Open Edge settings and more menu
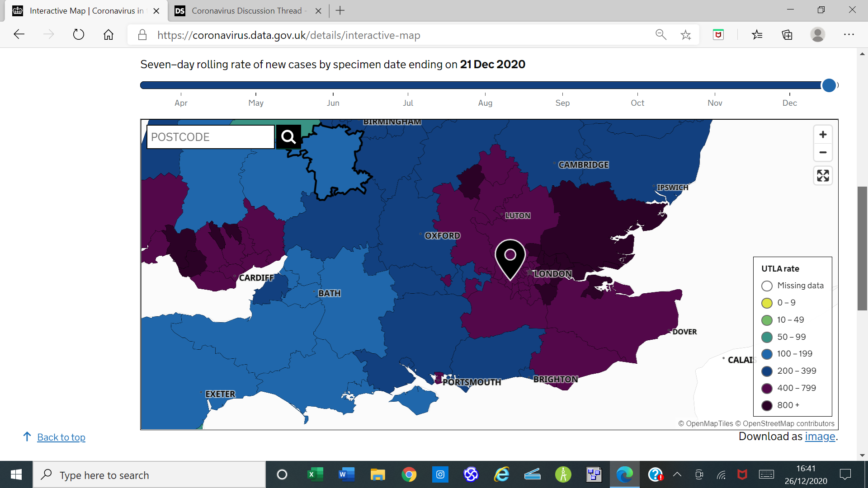Image resolution: width=868 pixels, height=488 pixels. coord(849,35)
